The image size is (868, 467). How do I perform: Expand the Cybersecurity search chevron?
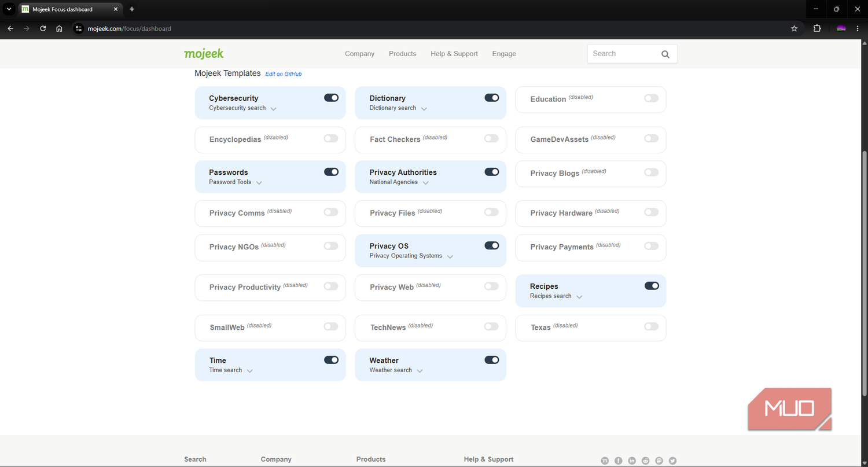tap(274, 109)
